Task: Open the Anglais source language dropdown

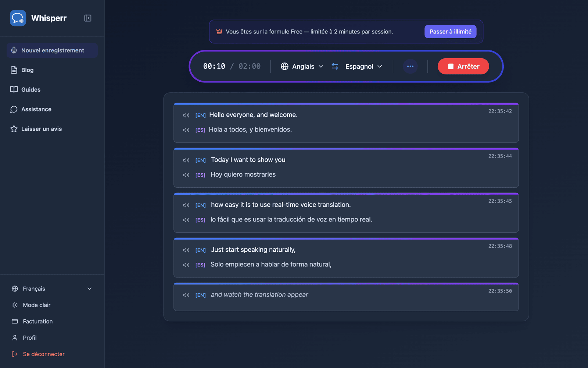Action: pos(302,66)
